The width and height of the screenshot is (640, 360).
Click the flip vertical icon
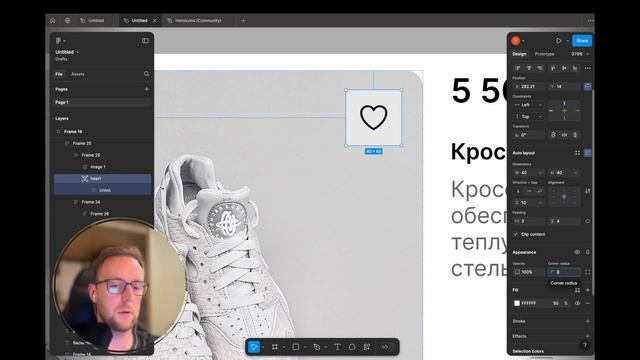coord(575,135)
